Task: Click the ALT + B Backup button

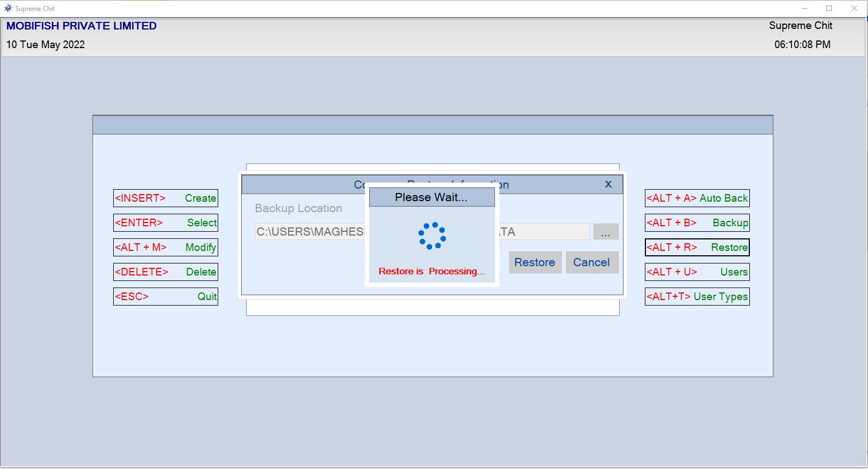Action: tap(697, 222)
